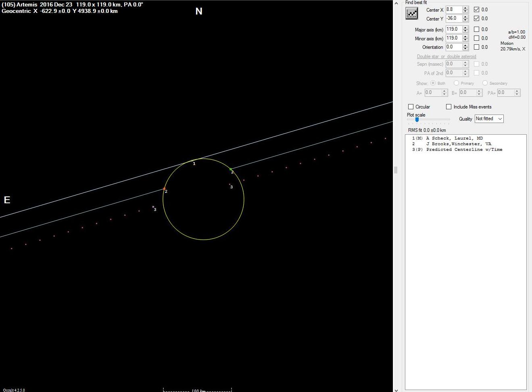Select A Scheck, Laurel, MD observer entry
Viewport: 532px width, 392px height.
(454, 138)
